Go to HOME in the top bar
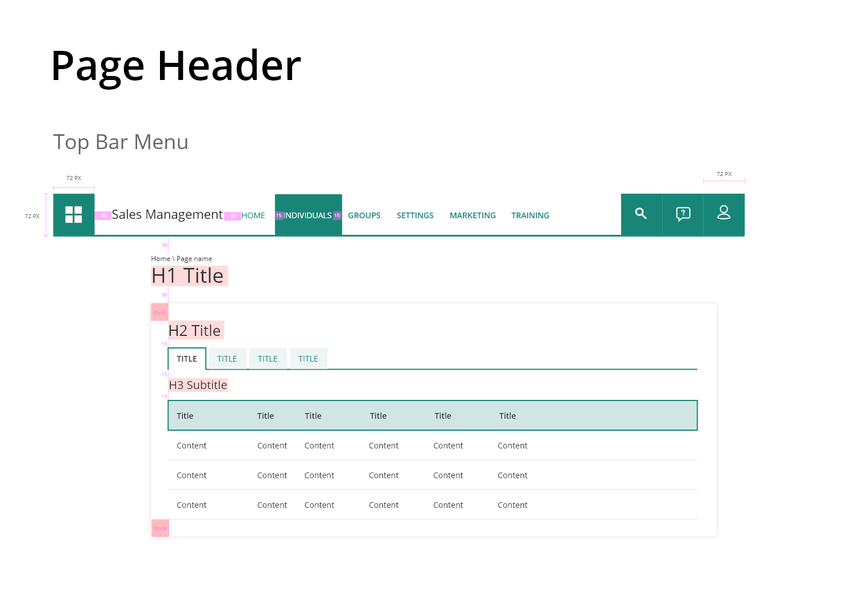Viewport: 868px width, 601px height. (x=253, y=215)
